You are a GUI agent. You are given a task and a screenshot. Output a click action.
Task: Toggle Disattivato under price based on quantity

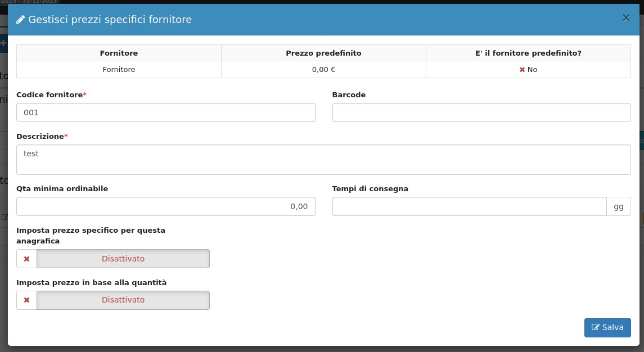(123, 300)
